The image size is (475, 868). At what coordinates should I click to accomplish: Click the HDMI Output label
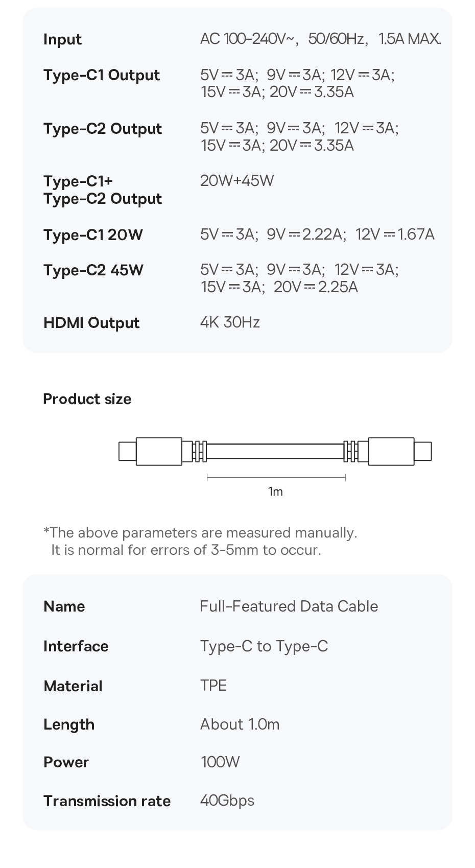(x=91, y=323)
